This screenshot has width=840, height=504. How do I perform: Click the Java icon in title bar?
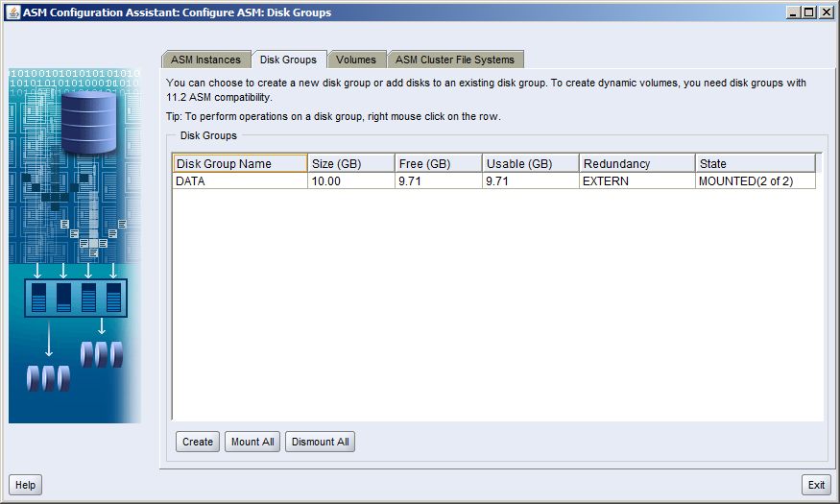coord(12,12)
